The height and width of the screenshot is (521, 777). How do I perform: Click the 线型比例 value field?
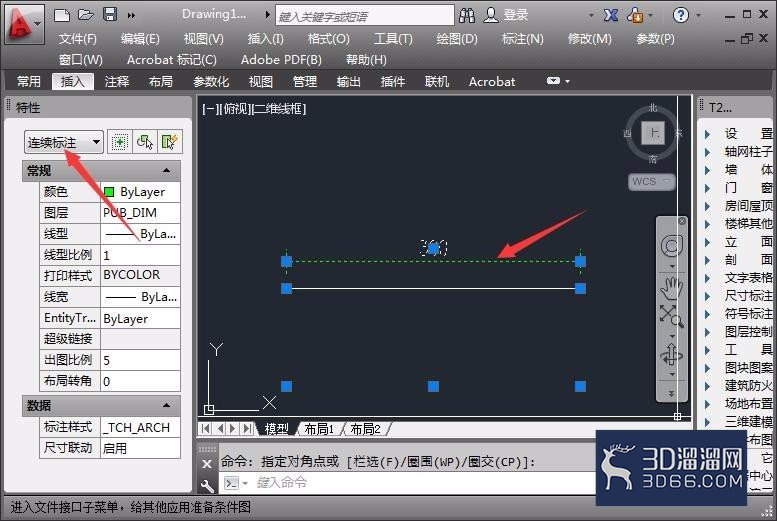tap(140, 255)
